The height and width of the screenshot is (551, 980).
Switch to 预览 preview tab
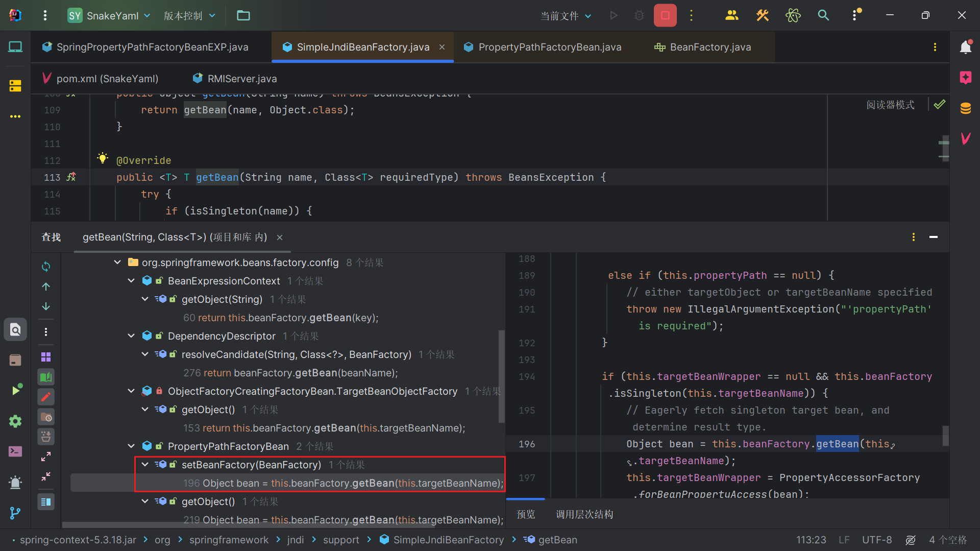pyautogui.click(x=526, y=514)
